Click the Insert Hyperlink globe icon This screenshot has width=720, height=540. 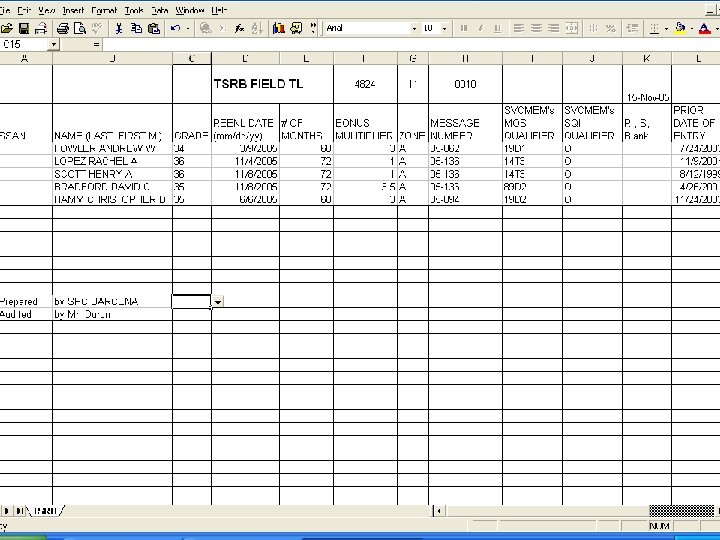(205, 28)
